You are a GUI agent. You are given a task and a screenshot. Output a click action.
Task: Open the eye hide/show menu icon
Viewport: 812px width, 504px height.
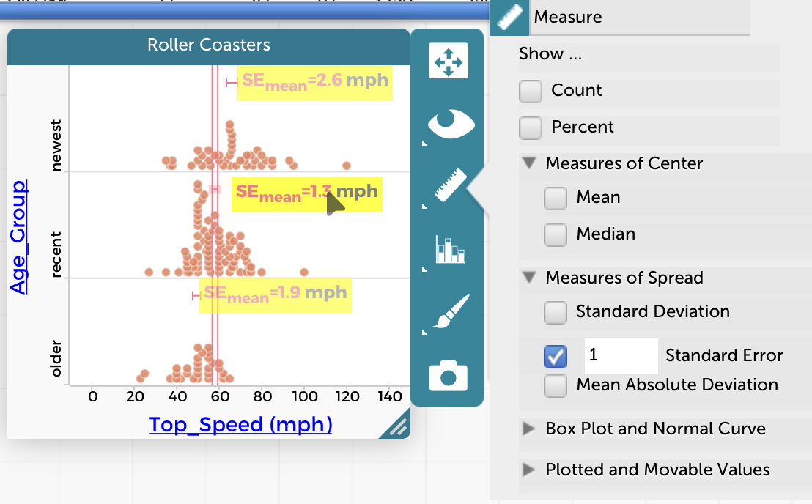tap(449, 124)
